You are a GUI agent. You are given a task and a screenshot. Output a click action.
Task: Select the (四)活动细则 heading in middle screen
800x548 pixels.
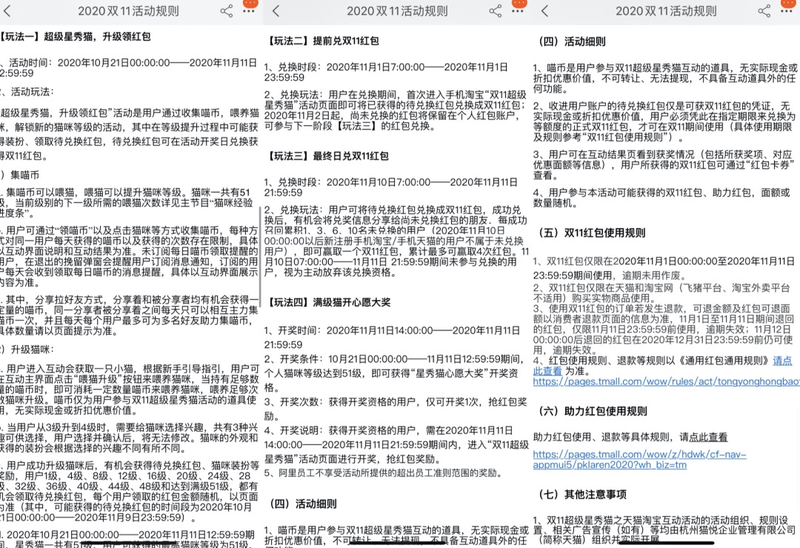(x=303, y=504)
